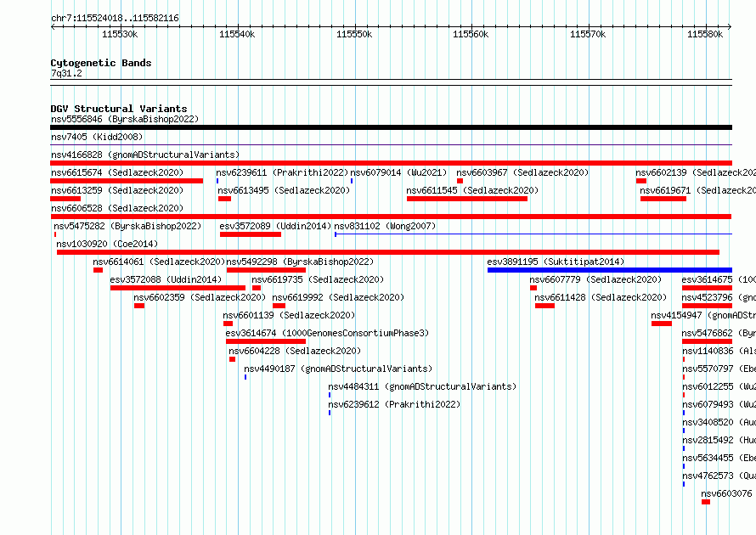Click nsv6603967 (Sedlazeck2020) label

(522, 172)
